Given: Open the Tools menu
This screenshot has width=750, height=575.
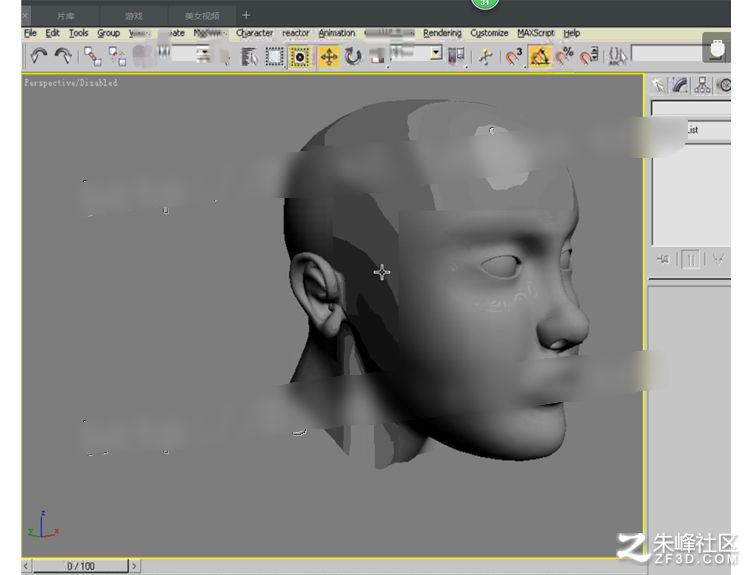Looking at the screenshot, I should (78, 33).
